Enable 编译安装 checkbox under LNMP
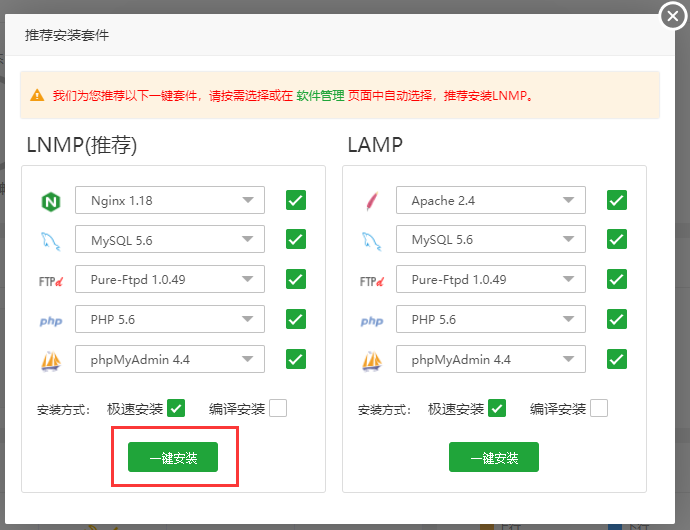The image size is (690, 530). click(x=278, y=408)
